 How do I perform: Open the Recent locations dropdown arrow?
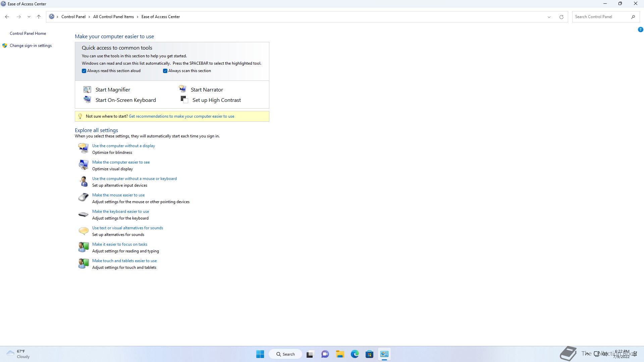(29, 17)
